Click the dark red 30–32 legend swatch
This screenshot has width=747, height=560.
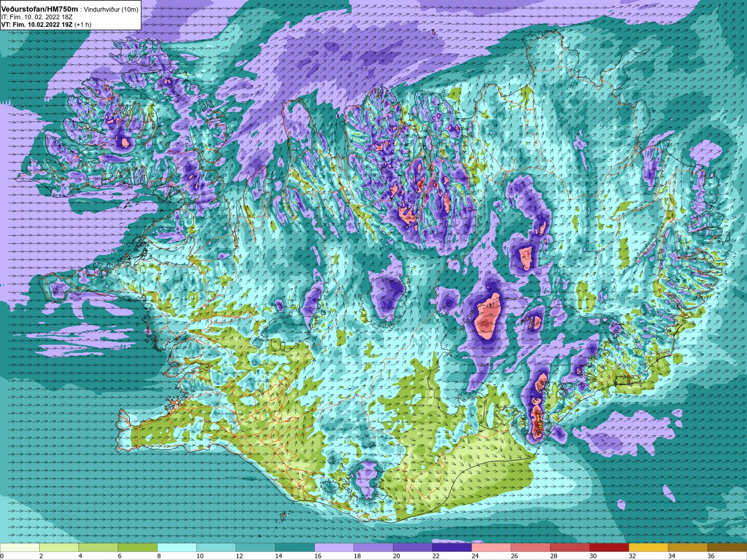coord(609,548)
